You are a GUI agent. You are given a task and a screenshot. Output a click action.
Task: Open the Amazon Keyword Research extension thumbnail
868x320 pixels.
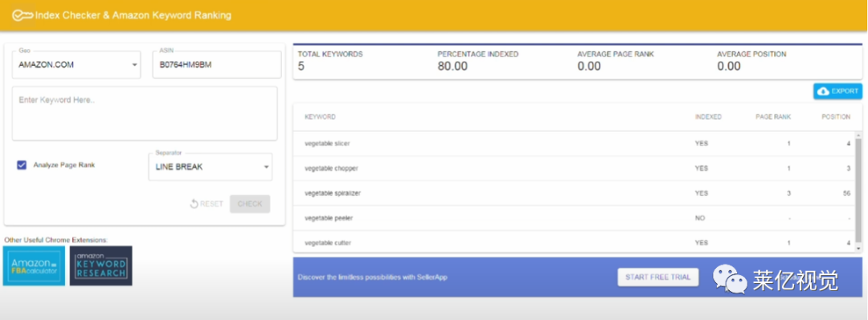100,266
